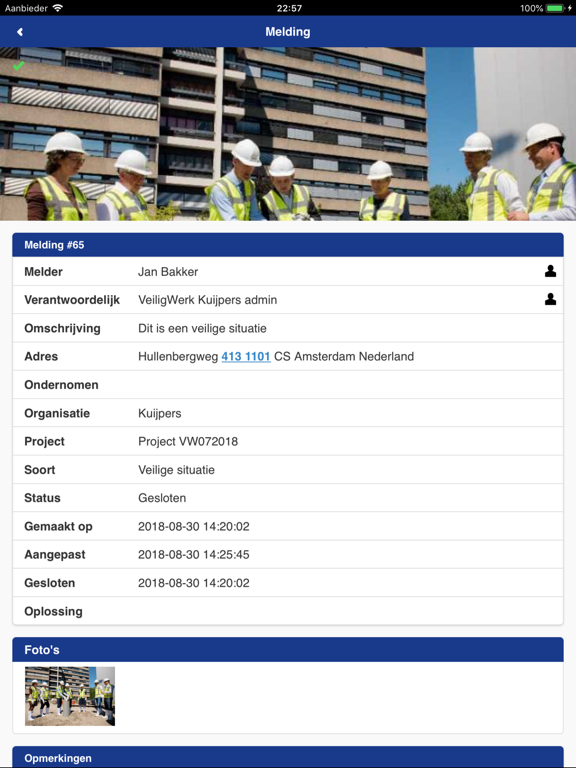Go back using the arrow in header
This screenshot has height=768, width=576.
click(x=20, y=32)
